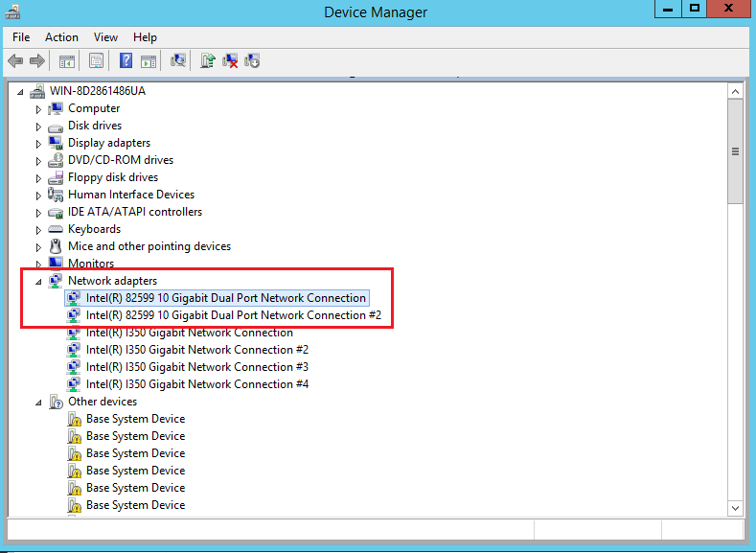Open the Help menu
This screenshot has height=553, width=756.
coord(145,37)
